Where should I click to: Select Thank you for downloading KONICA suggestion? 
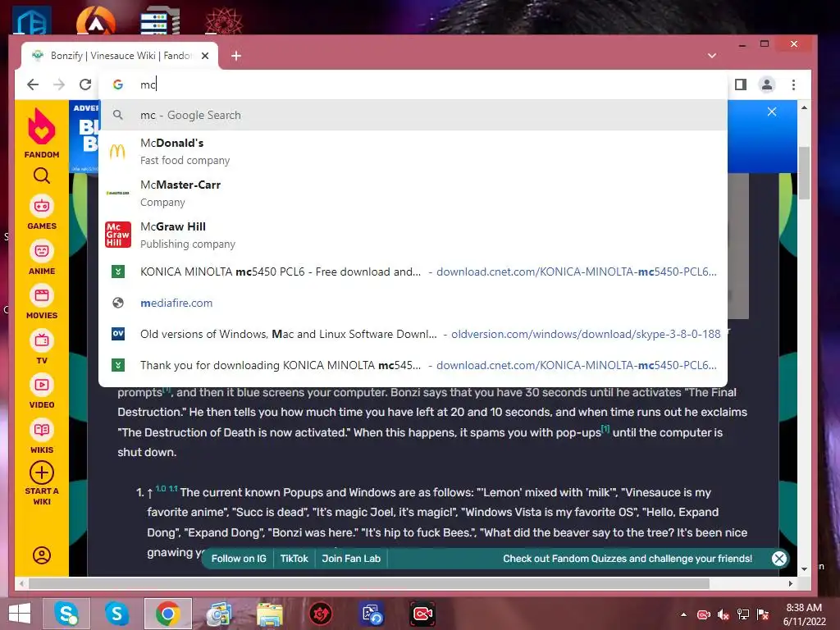[413, 365]
